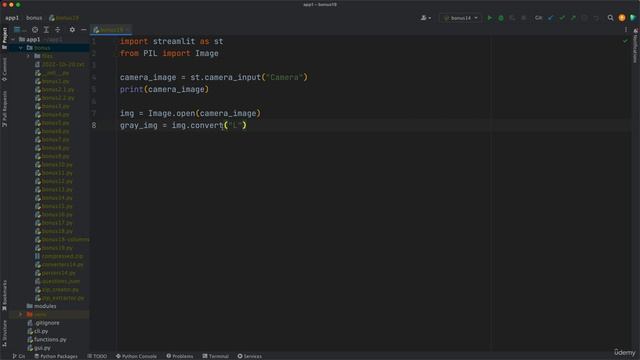This screenshot has width=640, height=360.
Task: Select compressed.zip in the project tree
Action: (x=62, y=256)
